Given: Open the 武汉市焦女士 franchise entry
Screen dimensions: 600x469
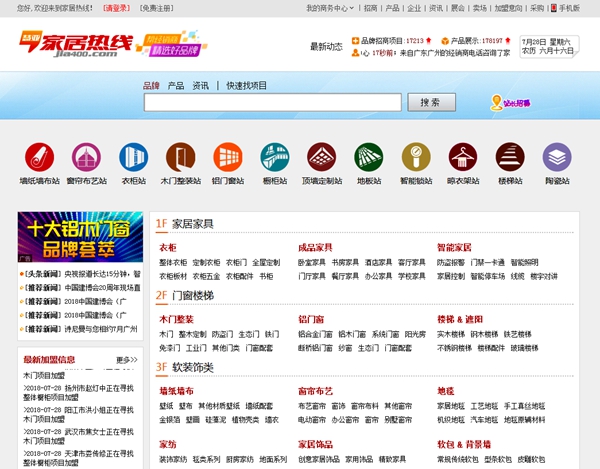Looking at the screenshot, I should click(x=78, y=436).
